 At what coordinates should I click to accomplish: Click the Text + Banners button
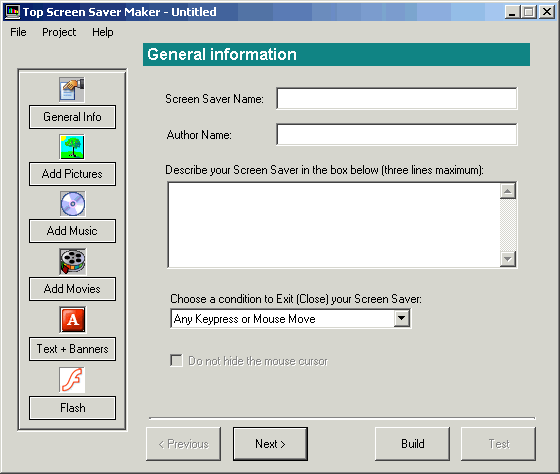72,349
